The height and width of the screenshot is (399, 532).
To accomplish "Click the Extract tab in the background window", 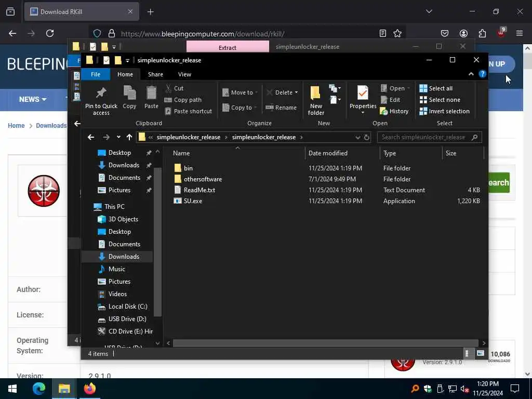I will tap(228, 47).
